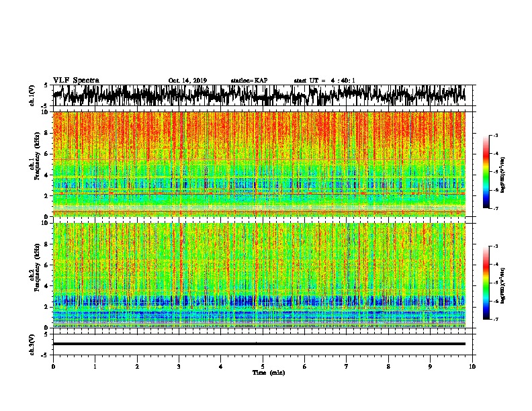Screen dimensions: 532x411
Task: Click the 'ch.1(V)' waveform axis label
Action: click(x=32, y=95)
